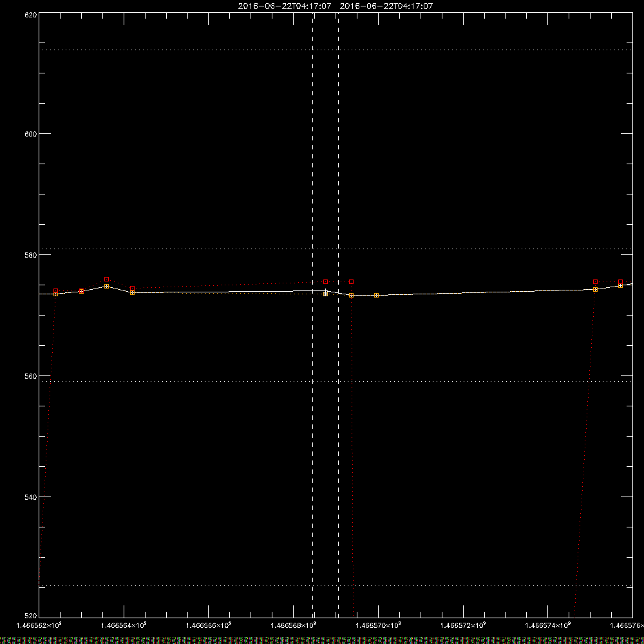
Task: Click the 1.466568×10⁹ x-axis label
Action: (294, 625)
